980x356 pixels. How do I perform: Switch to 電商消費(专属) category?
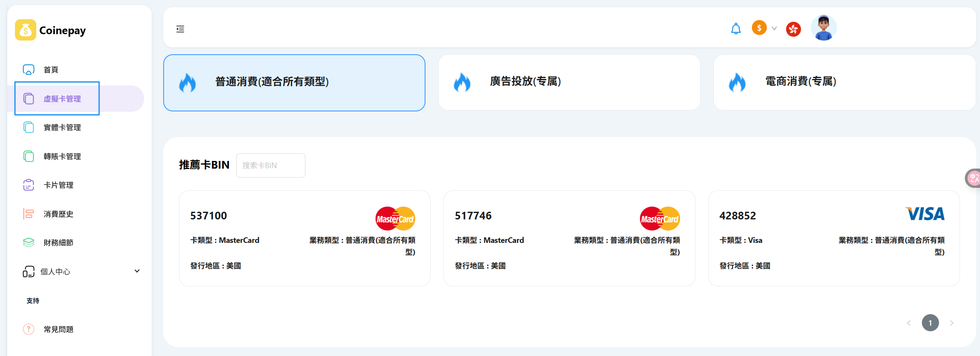tap(844, 82)
